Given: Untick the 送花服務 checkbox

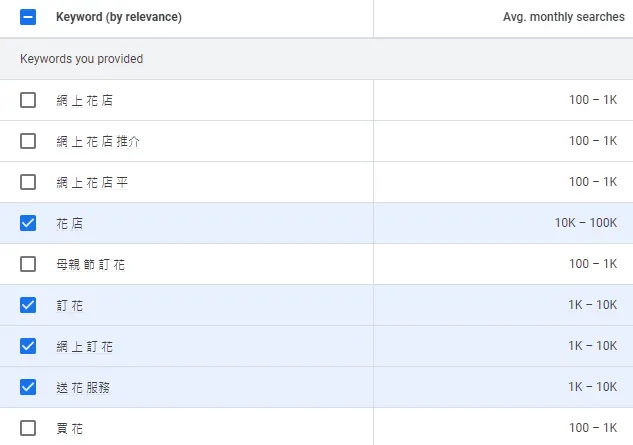Looking at the screenshot, I should click(28, 387).
